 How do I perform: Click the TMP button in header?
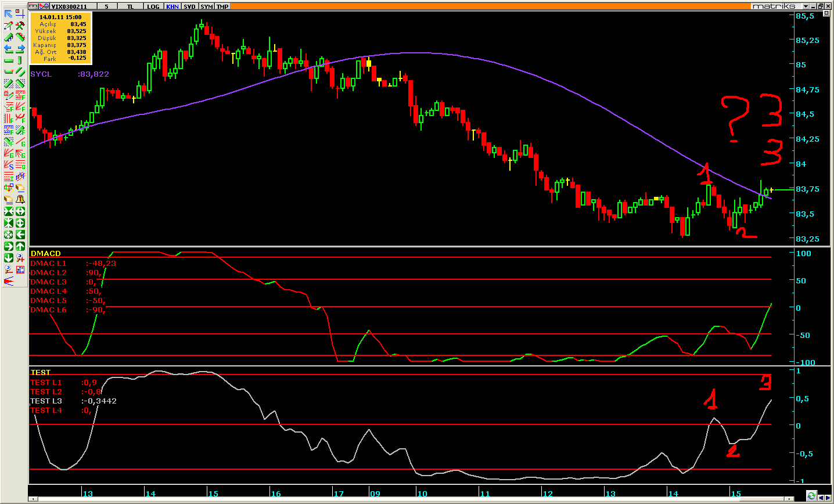(x=222, y=6)
